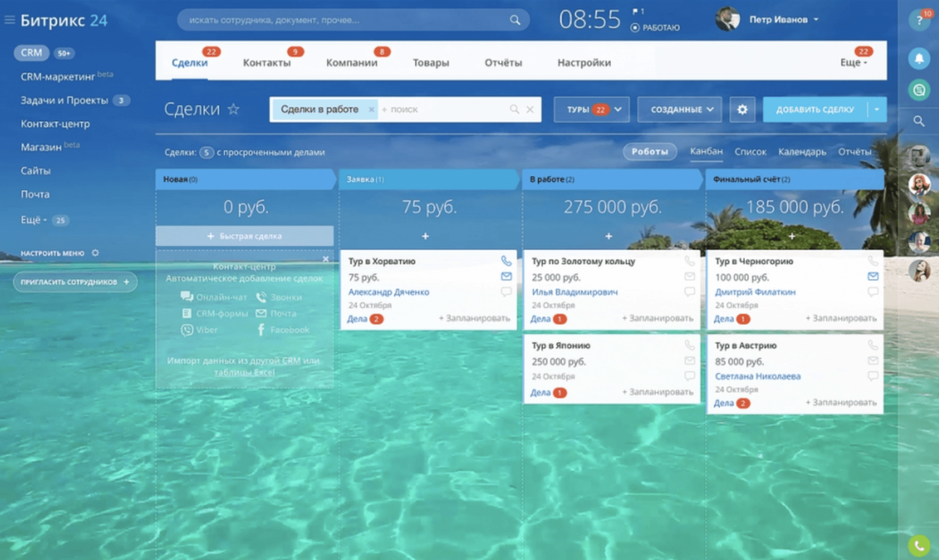Image resolution: width=939 pixels, height=560 pixels.
Task: Open notifications bell icon
Action: 918,59
